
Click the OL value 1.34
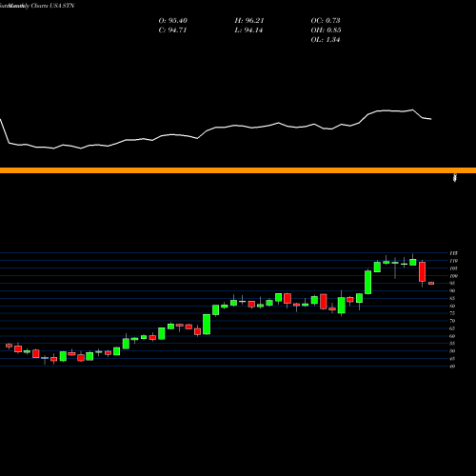click(333, 40)
